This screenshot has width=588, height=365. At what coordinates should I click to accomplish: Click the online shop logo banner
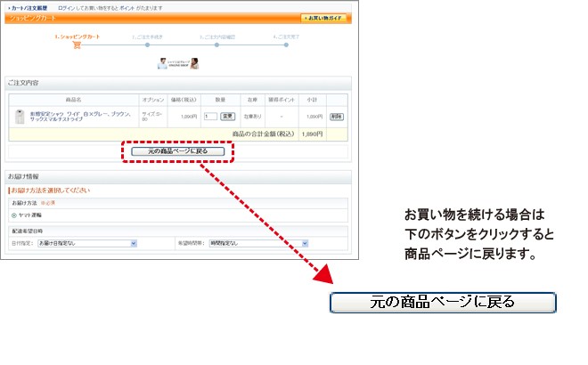(178, 64)
